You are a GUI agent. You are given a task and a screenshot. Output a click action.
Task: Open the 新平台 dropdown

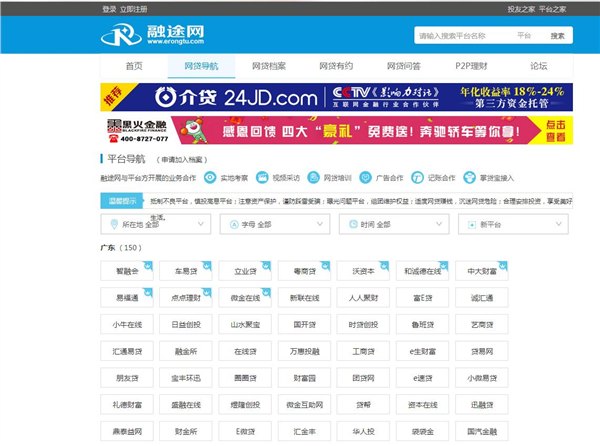513,224
